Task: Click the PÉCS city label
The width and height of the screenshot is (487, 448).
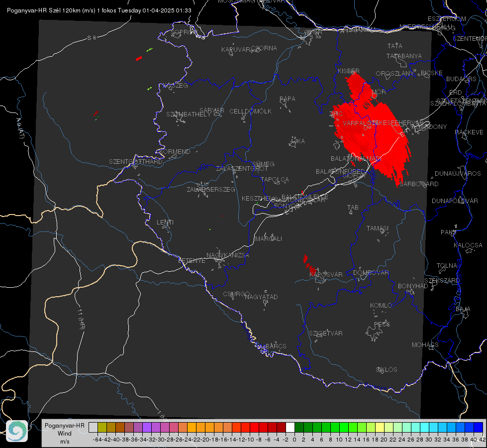Action: point(382,324)
